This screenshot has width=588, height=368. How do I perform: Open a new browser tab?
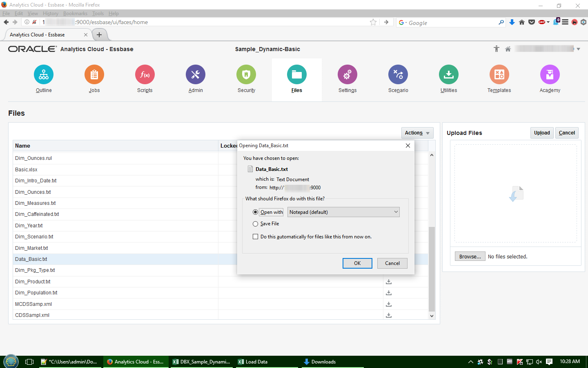point(99,35)
